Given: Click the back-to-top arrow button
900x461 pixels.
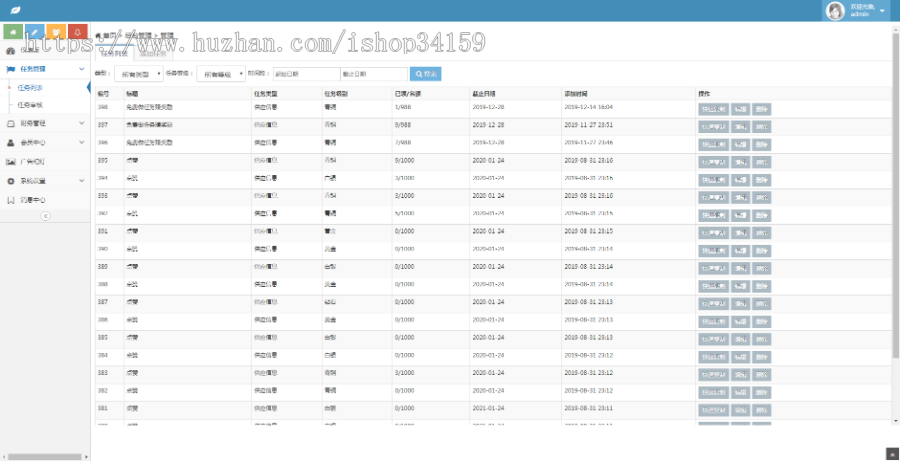Looking at the screenshot, I should point(892,454).
